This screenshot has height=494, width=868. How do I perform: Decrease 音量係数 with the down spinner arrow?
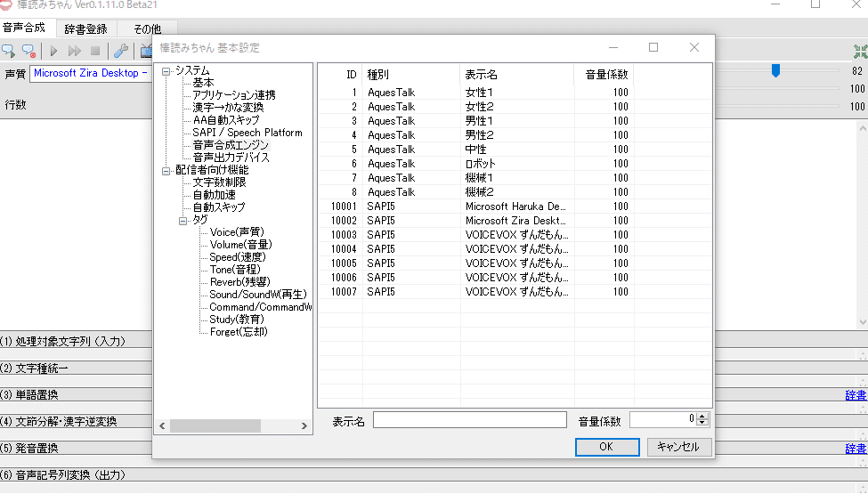[x=702, y=424]
